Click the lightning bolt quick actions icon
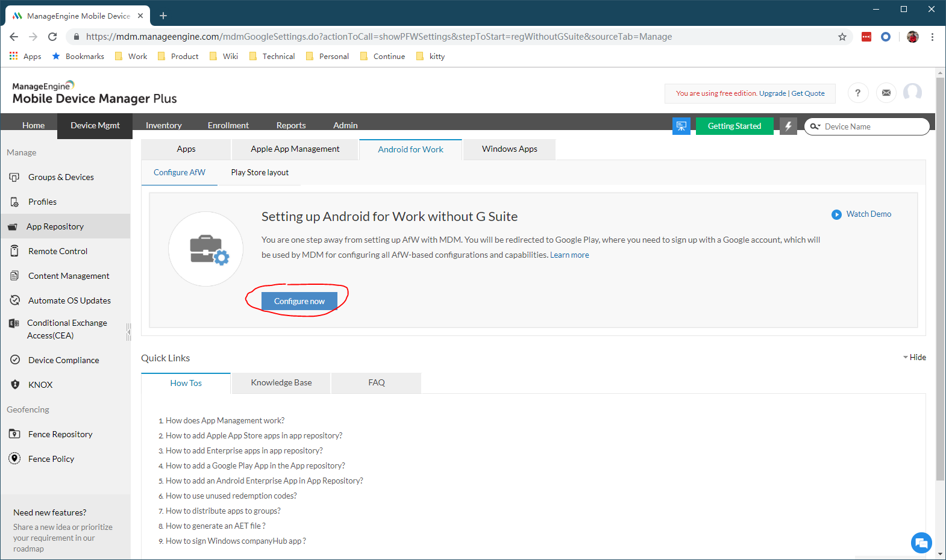946x560 pixels. (788, 126)
